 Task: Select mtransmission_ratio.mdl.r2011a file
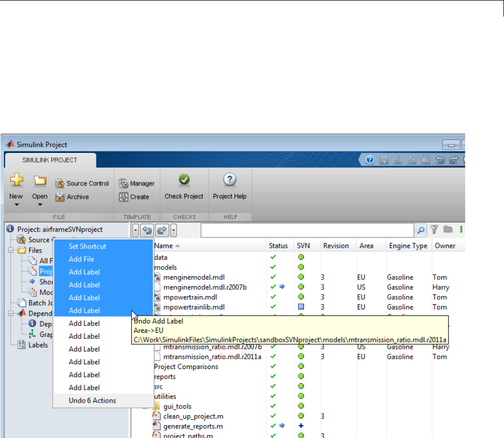212,357
